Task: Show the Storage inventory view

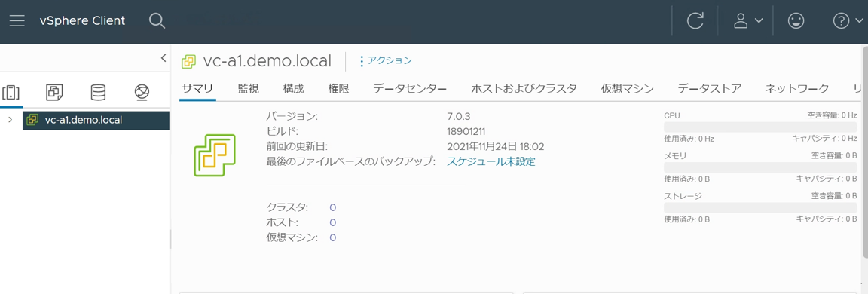Action: pos(98,93)
